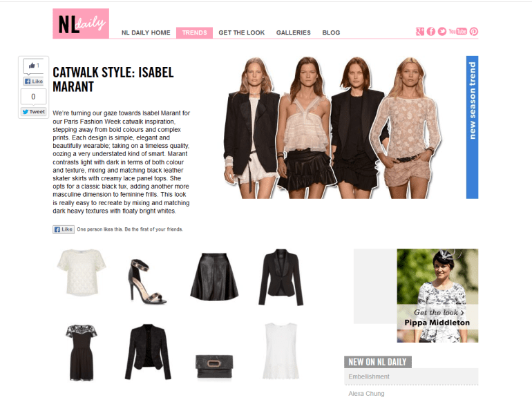The height and width of the screenshot is (402, 532).
Task: Open the Twitter bird icon in header
Action: pos(442,32)
